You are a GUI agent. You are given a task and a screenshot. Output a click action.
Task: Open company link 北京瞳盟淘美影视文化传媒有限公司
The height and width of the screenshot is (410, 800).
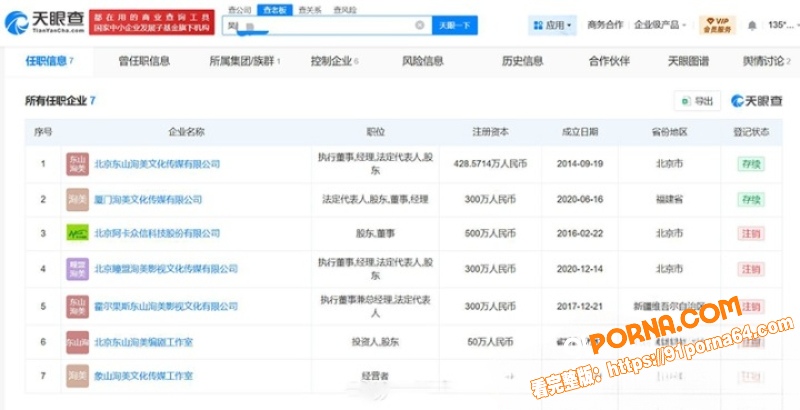[166, 269]
